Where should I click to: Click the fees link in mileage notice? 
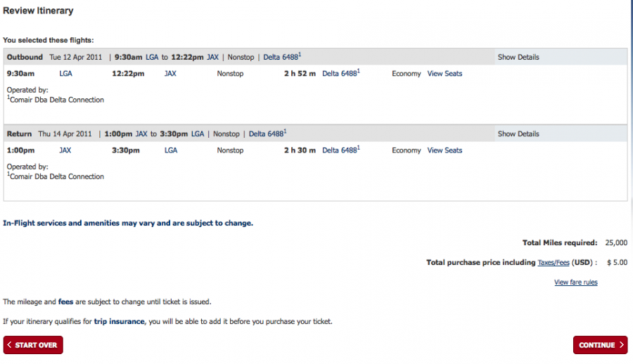tap(65, 301)
